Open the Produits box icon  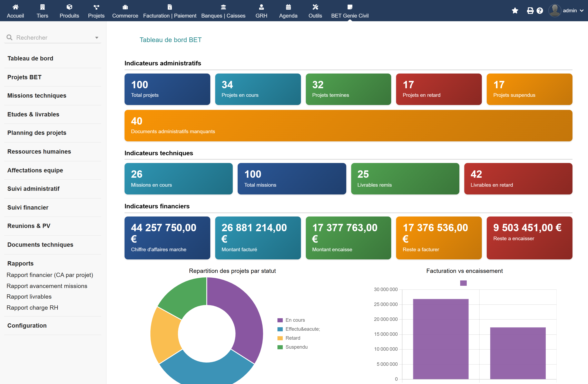tap(69, 7)
